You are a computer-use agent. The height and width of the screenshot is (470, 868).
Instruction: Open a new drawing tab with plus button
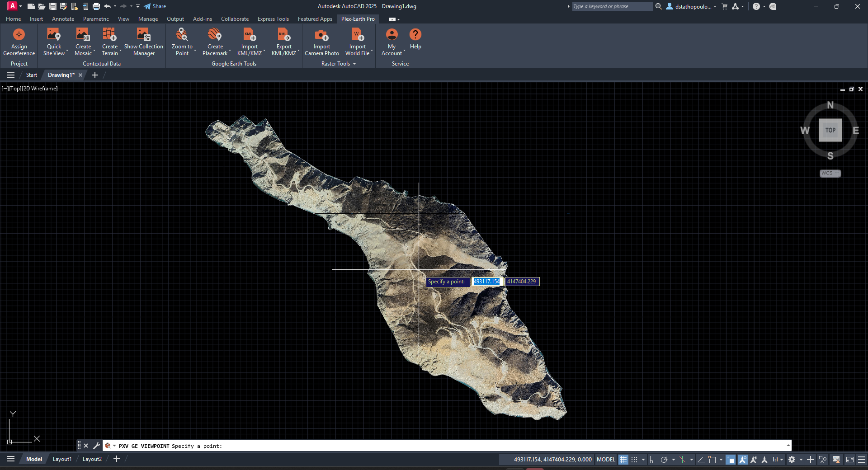[x=94, y=75]
